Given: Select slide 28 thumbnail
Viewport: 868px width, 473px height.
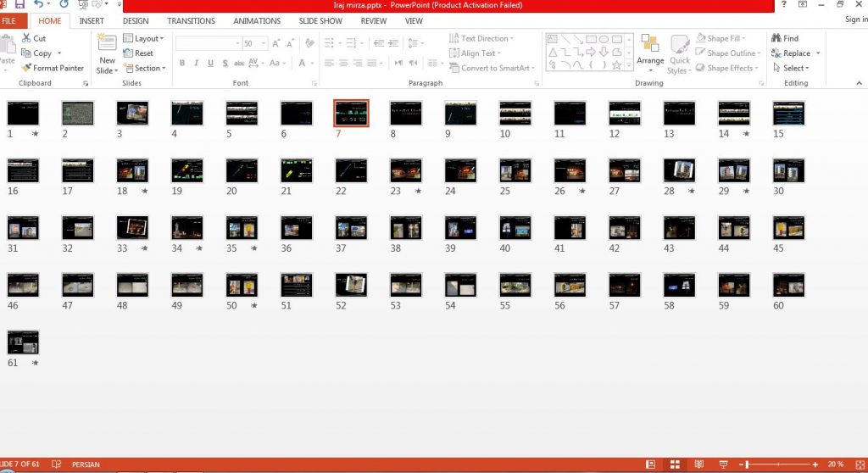Looking at the screenshot, I should point(679,171).
